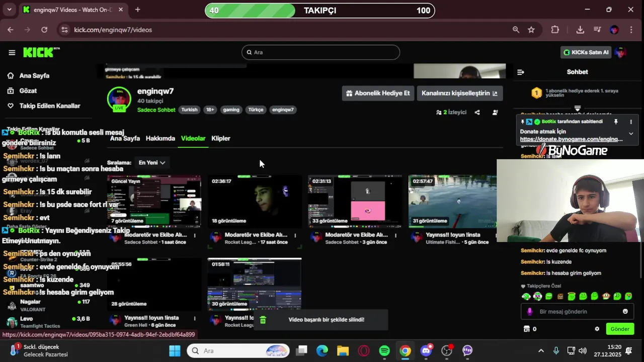This screenshot has height=362, width=644.
Task: Open options menu for Green Hell video
Action: click(195, 318)
